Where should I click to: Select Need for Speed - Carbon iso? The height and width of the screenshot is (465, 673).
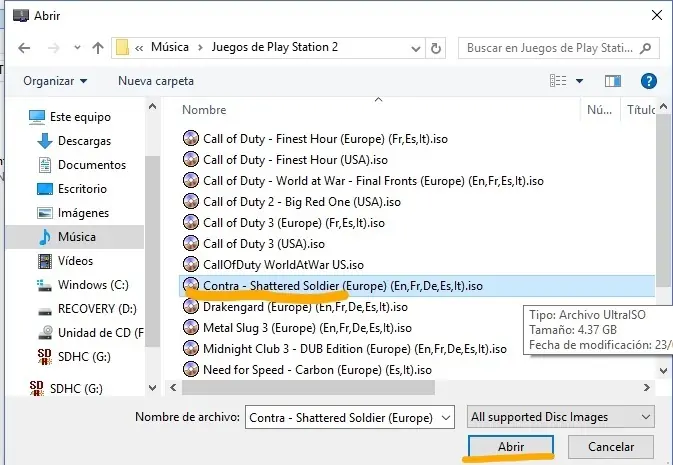[307, 370]
